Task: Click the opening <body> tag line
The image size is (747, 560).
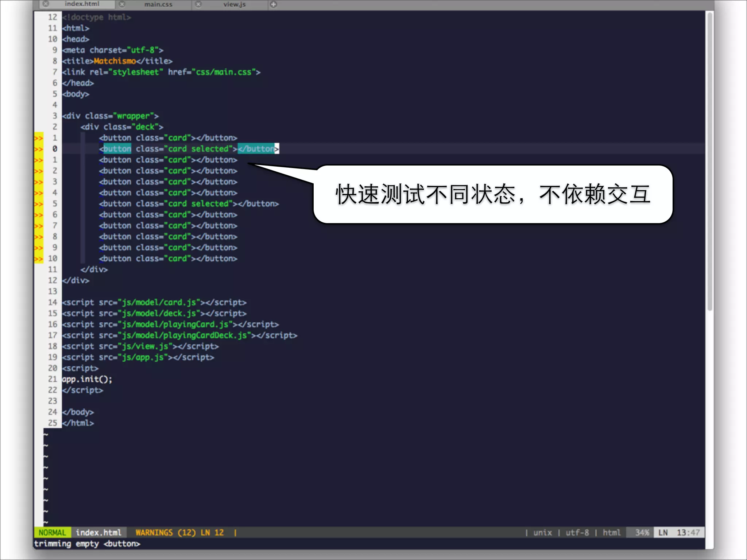Action: pos(76,94)
